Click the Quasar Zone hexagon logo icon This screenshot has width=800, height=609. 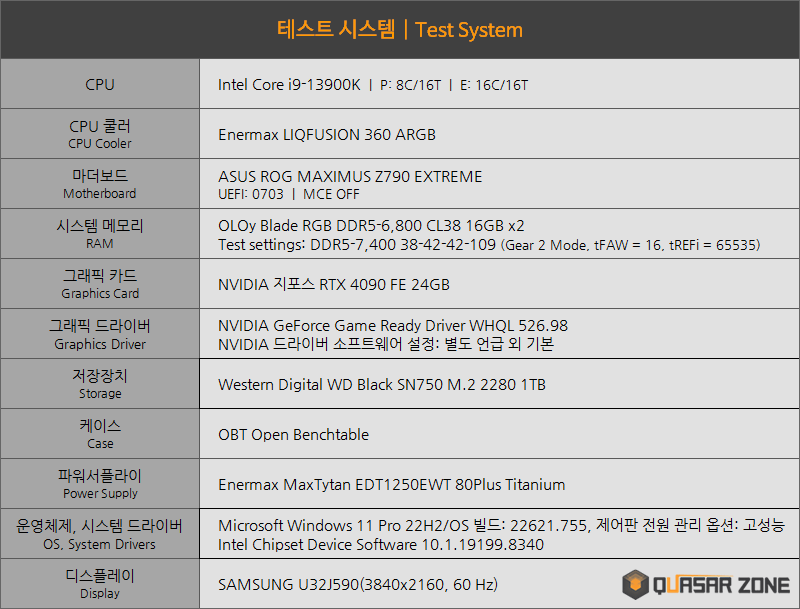637,585
